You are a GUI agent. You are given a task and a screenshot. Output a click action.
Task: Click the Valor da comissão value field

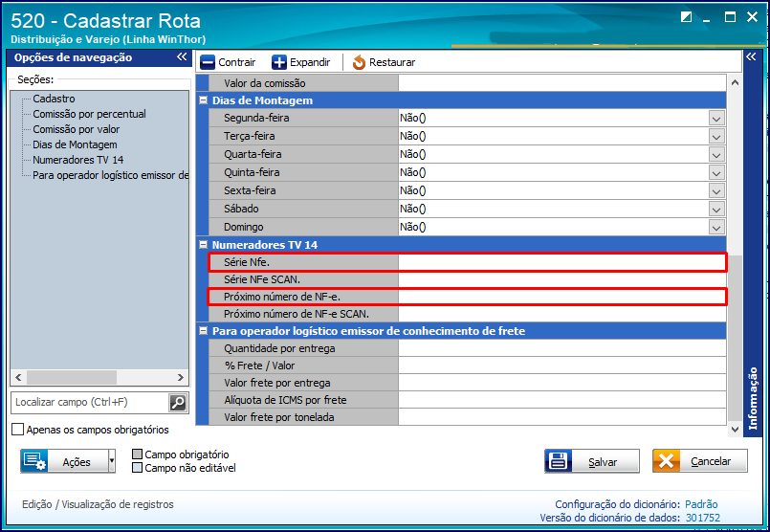click(x=561, y=83)
